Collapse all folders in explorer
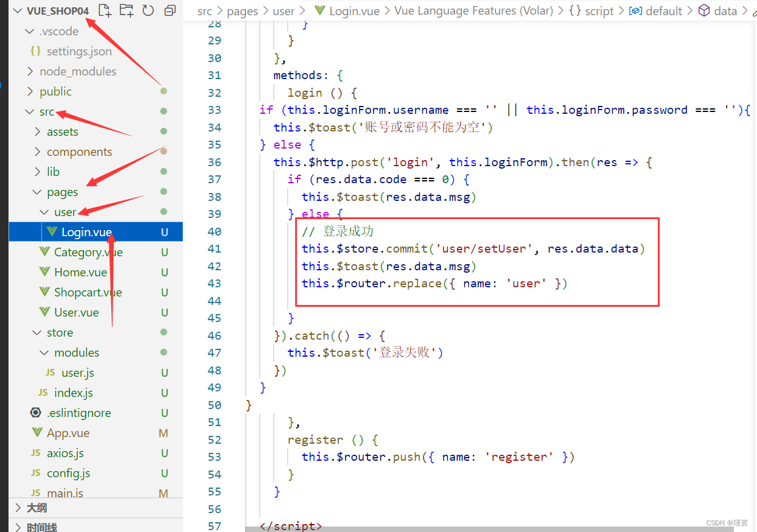The width and height of the screenshot is (757, 532). point(170,10)
